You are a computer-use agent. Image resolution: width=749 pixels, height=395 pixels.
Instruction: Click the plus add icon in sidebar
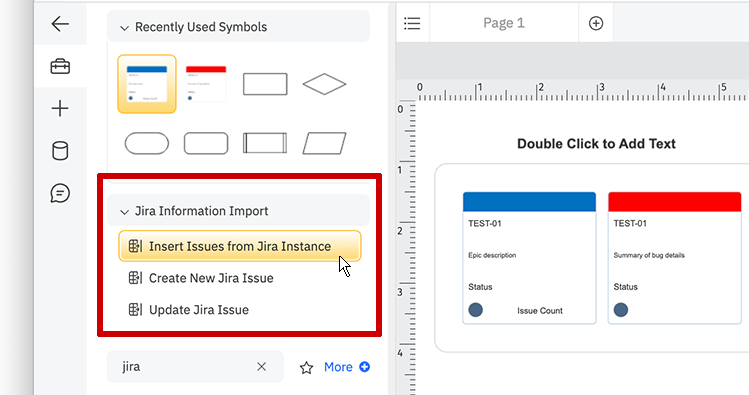point(60,108)
